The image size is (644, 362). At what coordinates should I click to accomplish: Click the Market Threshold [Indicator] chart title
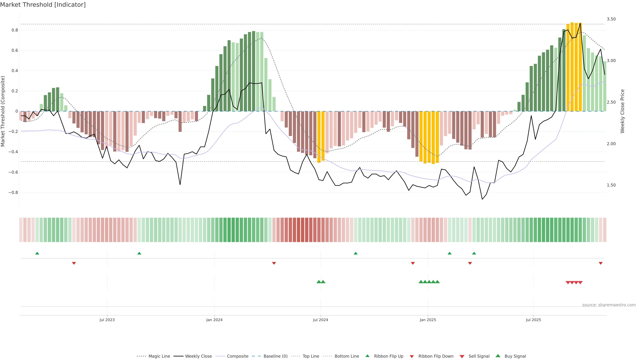[x=43, y=5]
